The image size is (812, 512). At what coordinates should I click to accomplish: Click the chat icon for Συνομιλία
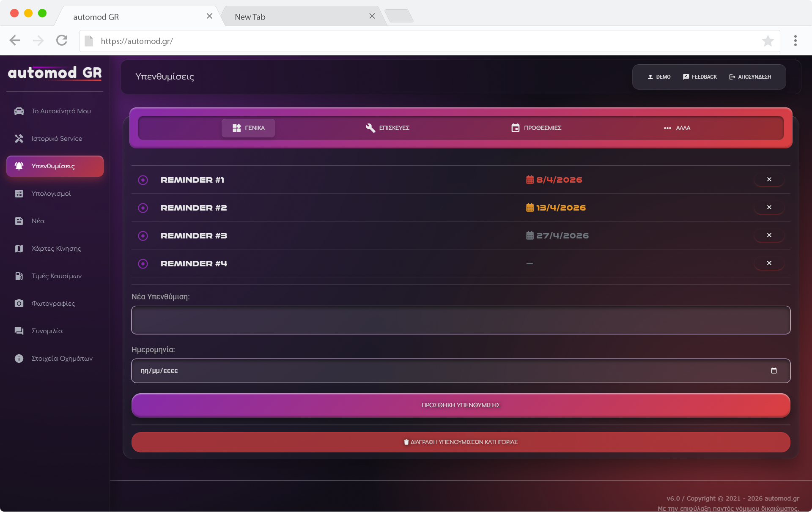click(x=19, y=331)
